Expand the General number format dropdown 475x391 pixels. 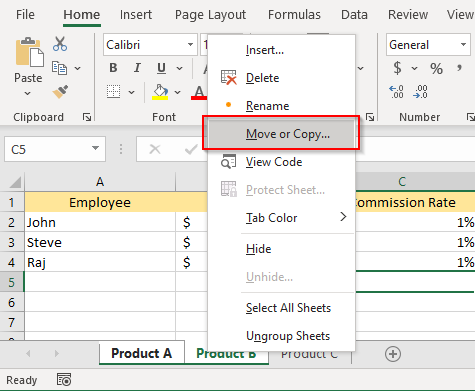463,44
